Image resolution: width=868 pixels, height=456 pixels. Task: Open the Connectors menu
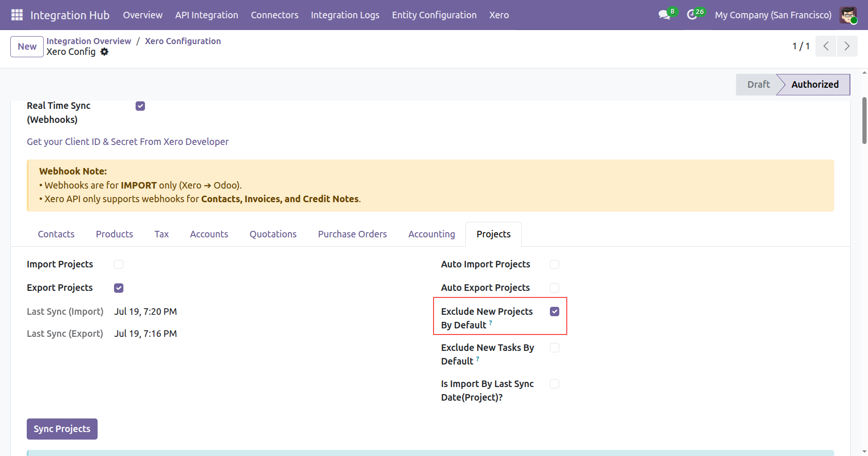(x=274, y=15)
